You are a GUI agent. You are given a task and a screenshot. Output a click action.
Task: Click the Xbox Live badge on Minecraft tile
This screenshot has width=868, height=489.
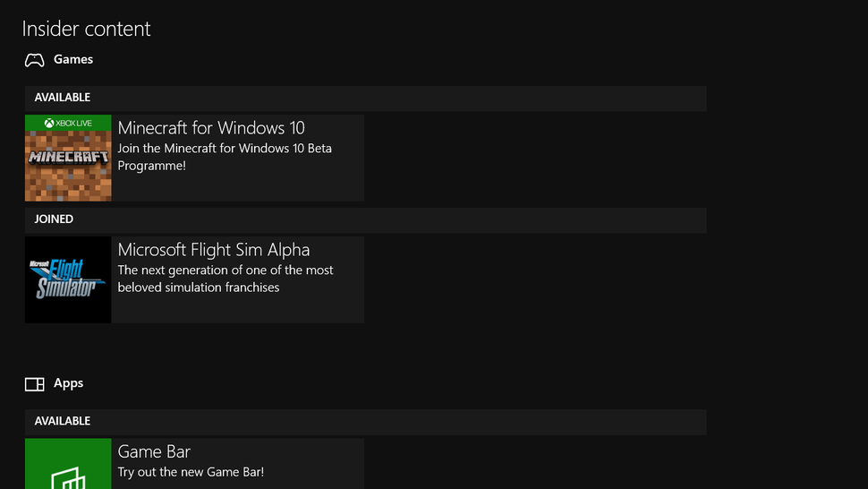click(68, 123)
